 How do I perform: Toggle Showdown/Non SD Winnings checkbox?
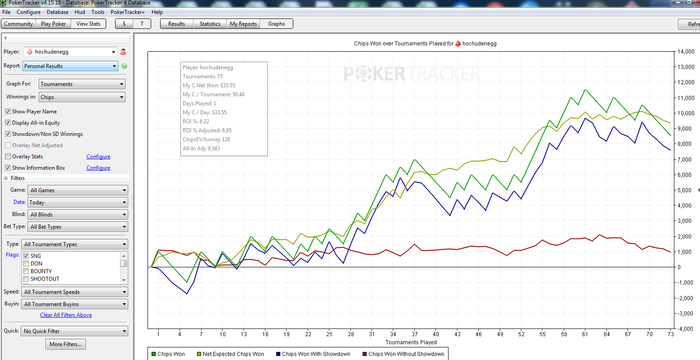8,134
